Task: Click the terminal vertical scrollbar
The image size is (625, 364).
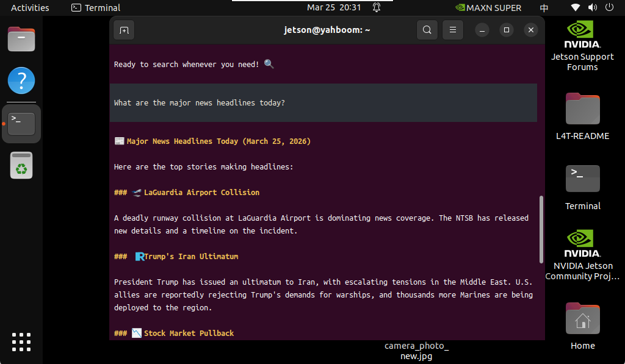Action: click(541, 229)
